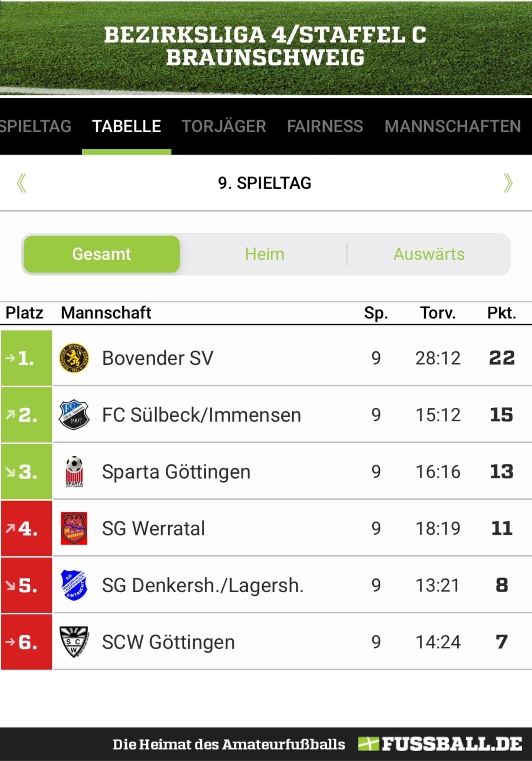532x761 pixels.
Task: Open the Spieltag tab
Action: [36, 126]
